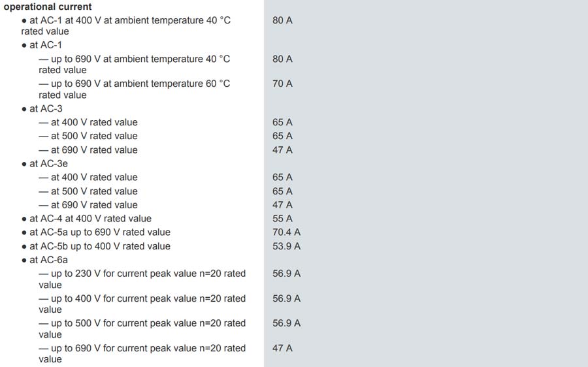Click the 47 A value under AC-3e

click(282, 205)
